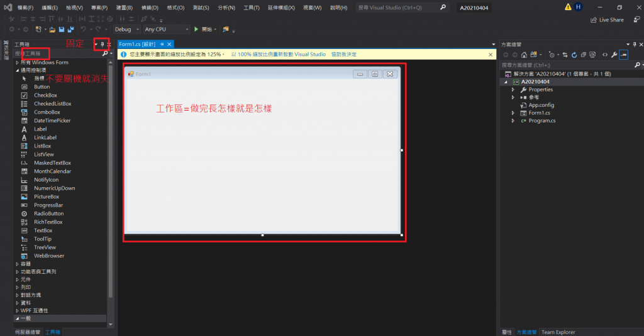Click the feedback icon below window controls
Screen dimensions: 644x336
pos(636,19)
